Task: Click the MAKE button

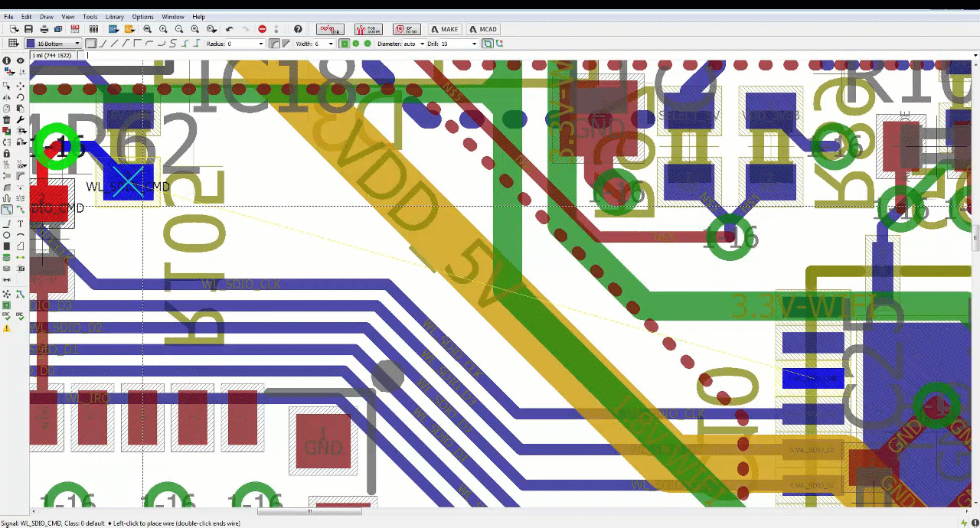Action: (x=444, y=29)
